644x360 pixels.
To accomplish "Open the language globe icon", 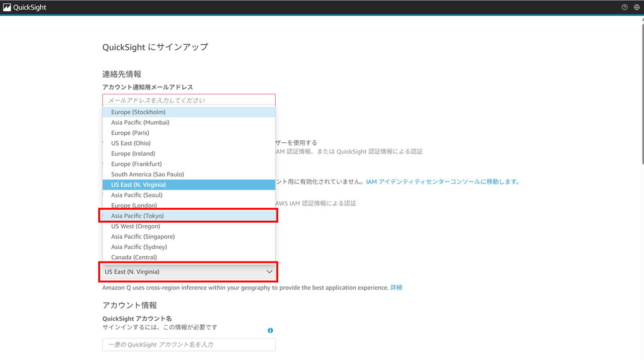I will tap(637, 8).
